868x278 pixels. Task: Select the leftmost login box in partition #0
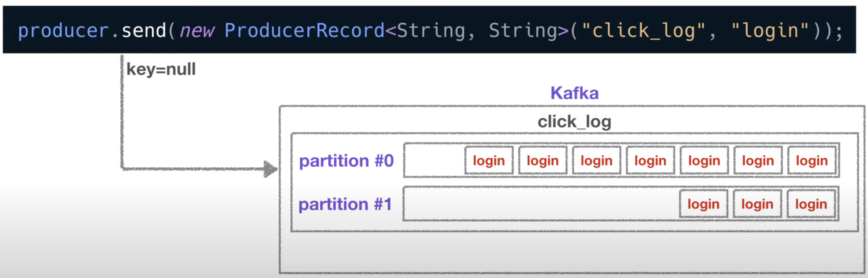[489, 160]
